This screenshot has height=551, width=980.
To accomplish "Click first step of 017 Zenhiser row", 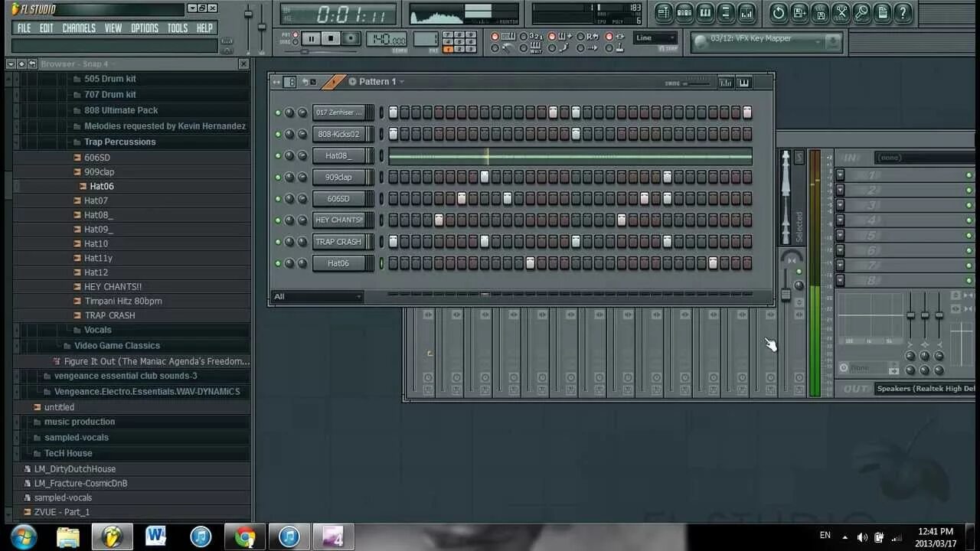I will [393, 112].
